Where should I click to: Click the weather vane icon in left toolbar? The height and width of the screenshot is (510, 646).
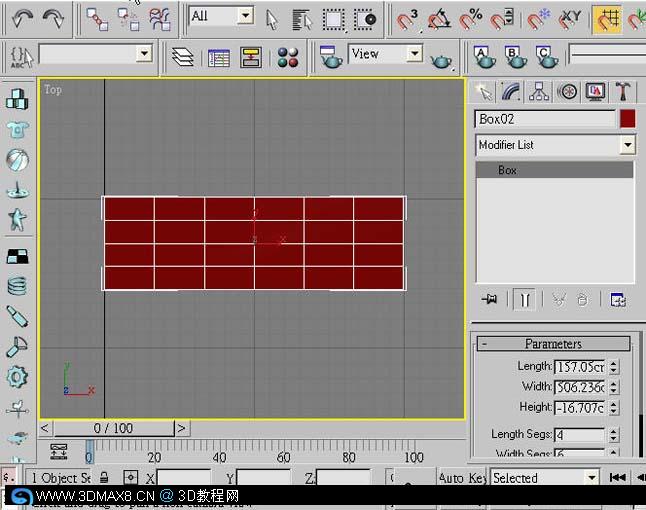pos(17,408)
